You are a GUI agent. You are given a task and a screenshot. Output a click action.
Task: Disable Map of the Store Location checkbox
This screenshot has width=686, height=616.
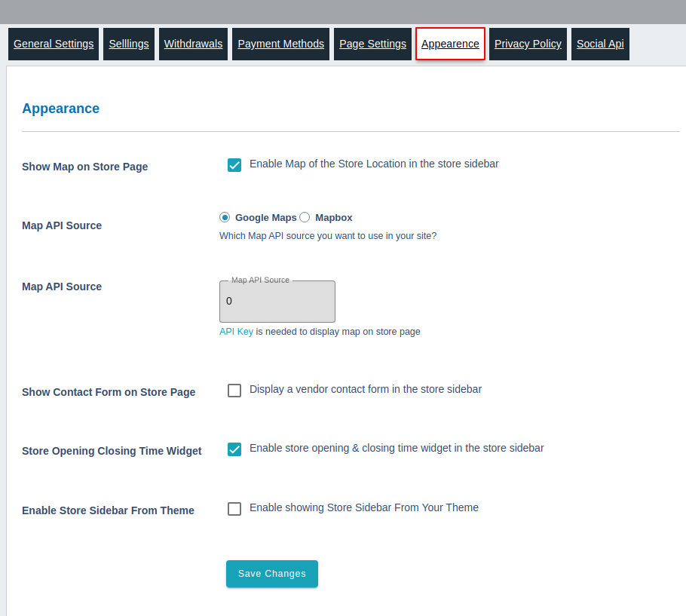234,164
